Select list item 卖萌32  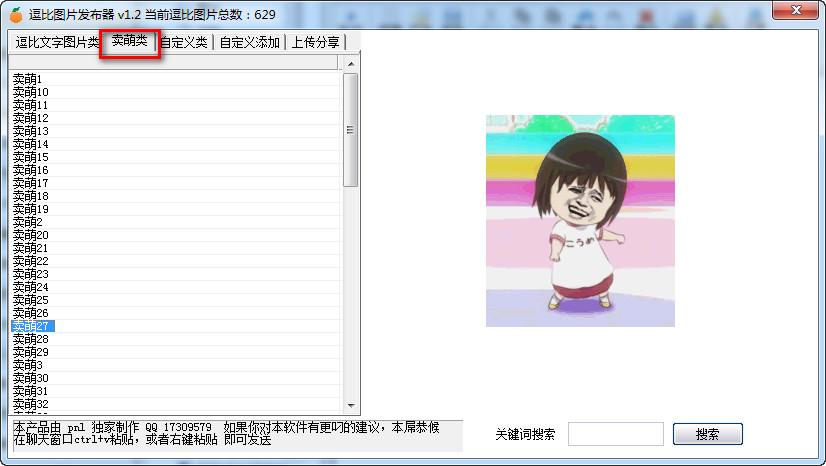tap(31, 404)
